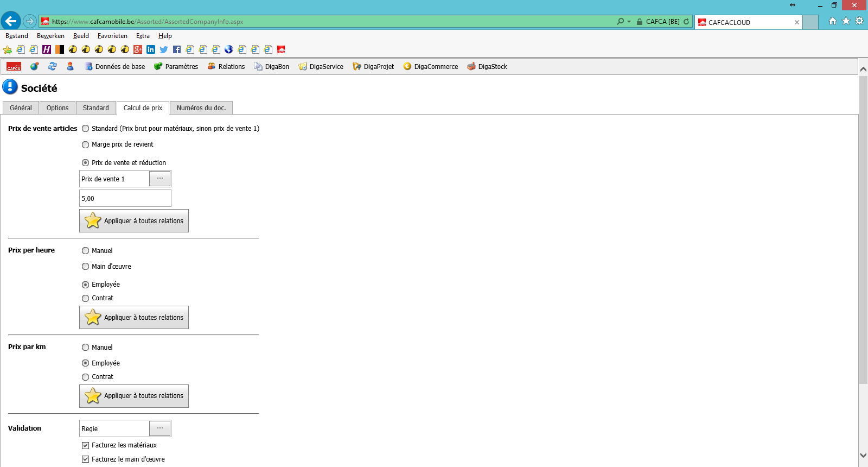Select Manuel under Prix par km
868x467 pixels.
coord(85,348)
